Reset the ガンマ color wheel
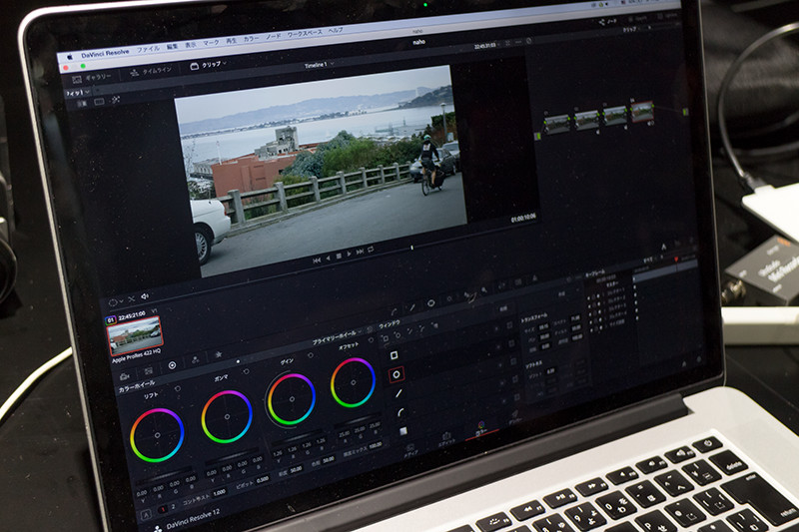The image size is (799, 532). click(246, 372)
